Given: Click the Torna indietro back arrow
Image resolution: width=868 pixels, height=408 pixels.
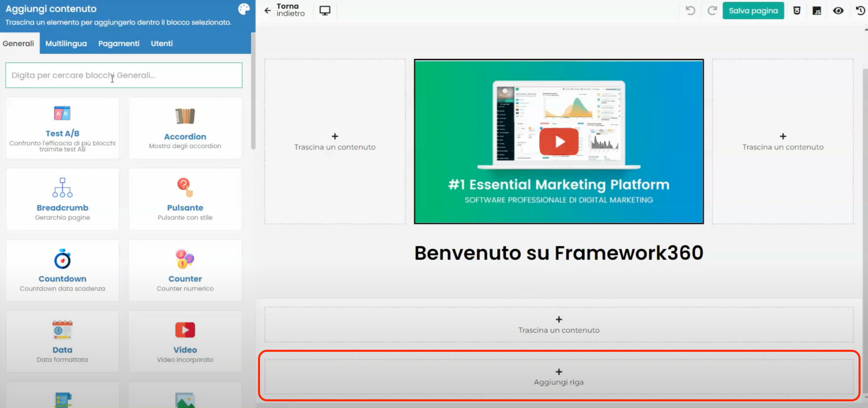Looking at the screenshot, I should pos(268,10).
